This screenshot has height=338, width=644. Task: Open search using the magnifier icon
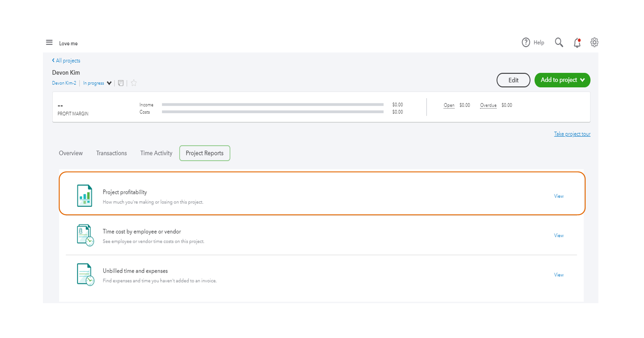coord(559,42)
